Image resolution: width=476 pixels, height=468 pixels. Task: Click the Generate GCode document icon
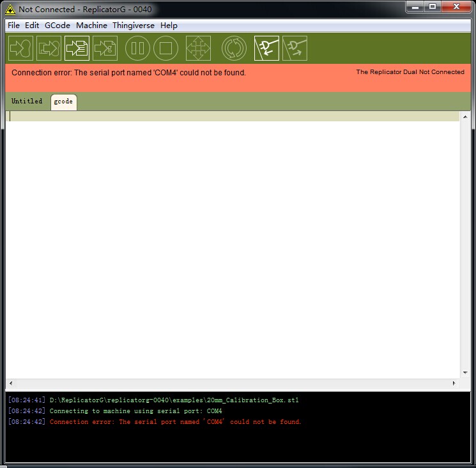tap(77, 49)
